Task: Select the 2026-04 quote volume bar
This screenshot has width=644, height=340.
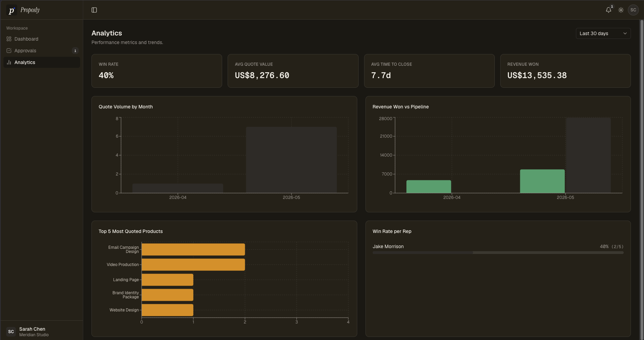Action: coord(178,188)
